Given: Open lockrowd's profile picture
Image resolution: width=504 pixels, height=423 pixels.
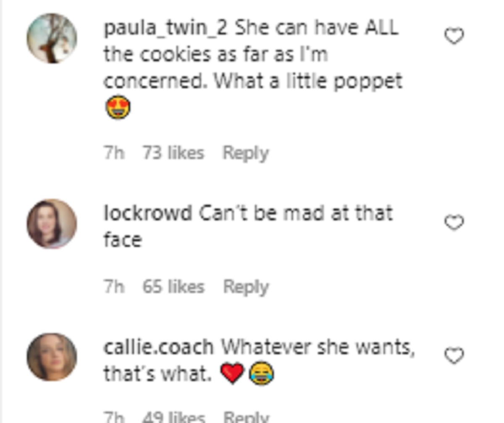Looking at the screenshot, I should [x=52, y=224].
